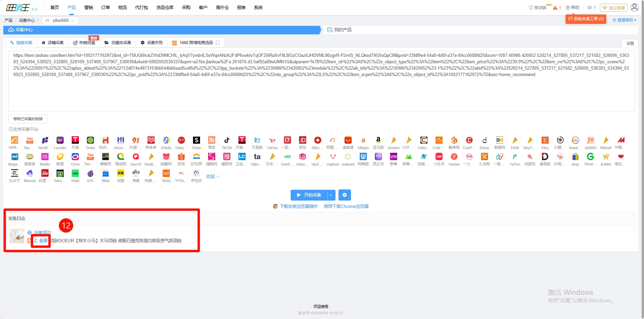Select the Temu platform icon
This screenshot has width=644, height=319.
click(x=166, y=173)
